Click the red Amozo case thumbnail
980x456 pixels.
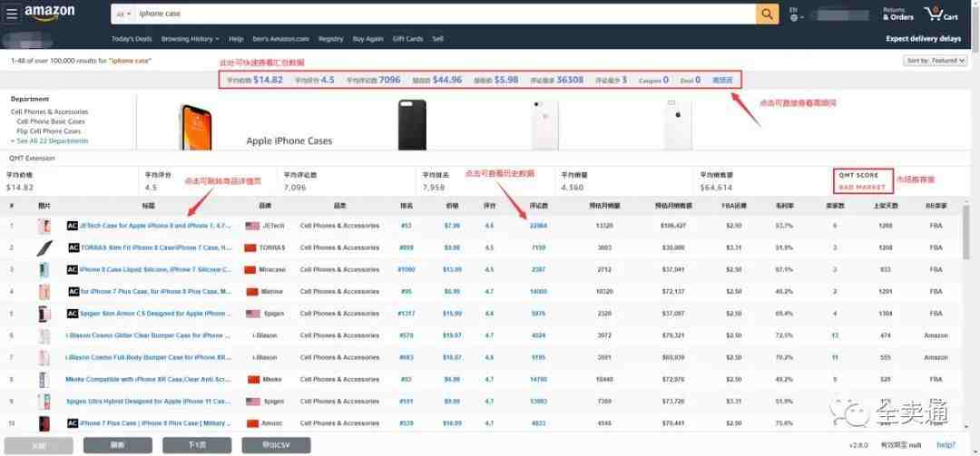44,423
